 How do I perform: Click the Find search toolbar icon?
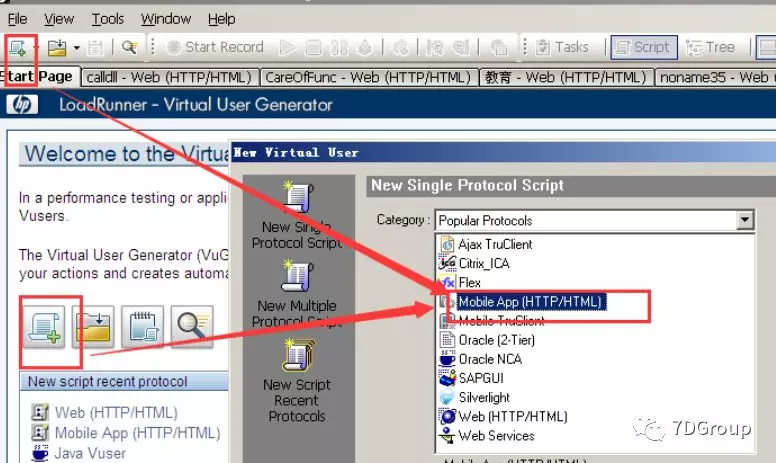130,47
